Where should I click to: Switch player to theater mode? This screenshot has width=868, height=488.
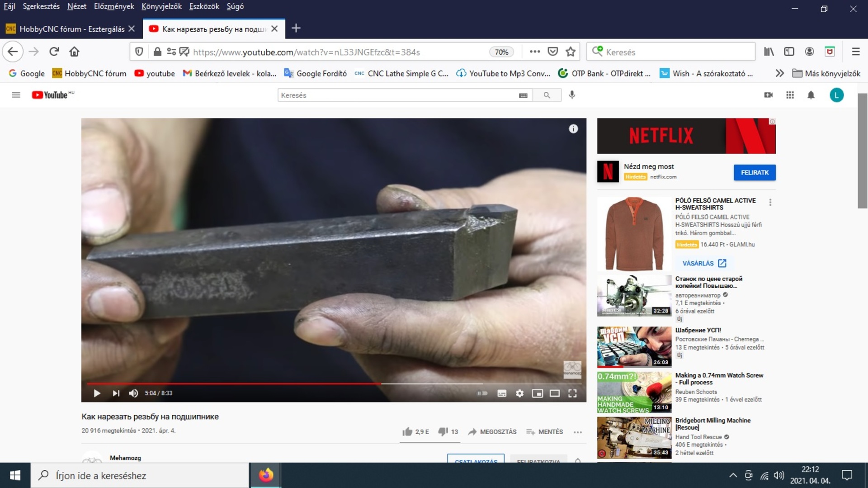pyautogui.click(x=555, y=393)
